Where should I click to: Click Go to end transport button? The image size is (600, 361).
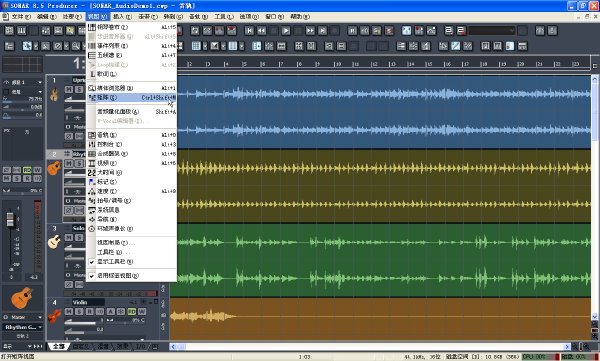pyautogui.click(x=323, y=31)
